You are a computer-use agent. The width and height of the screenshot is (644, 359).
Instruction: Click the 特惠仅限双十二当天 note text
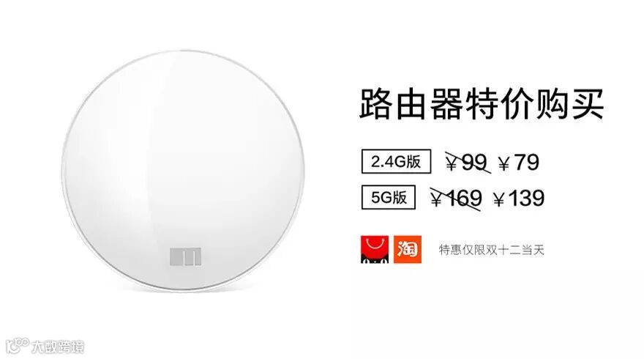coord(492,250)
